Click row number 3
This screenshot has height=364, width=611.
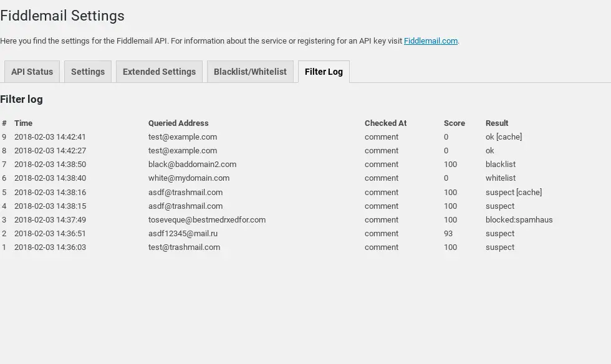pos(4,220)
